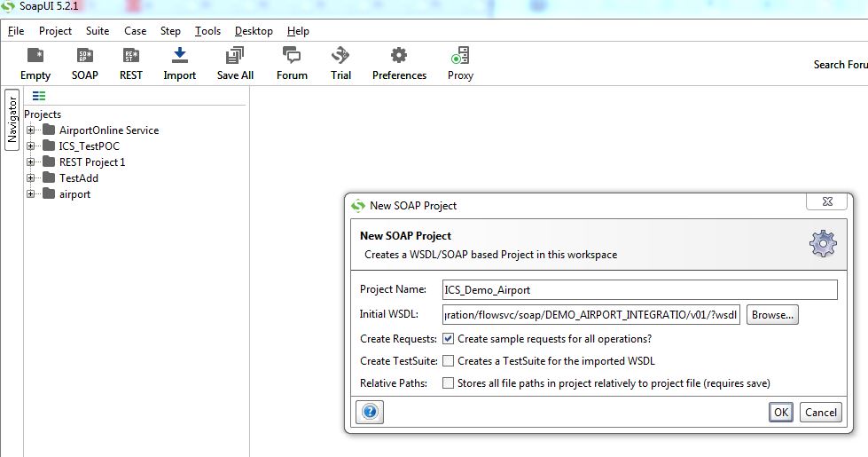Open the Forum toolbar icon

(x=292, y=55)
